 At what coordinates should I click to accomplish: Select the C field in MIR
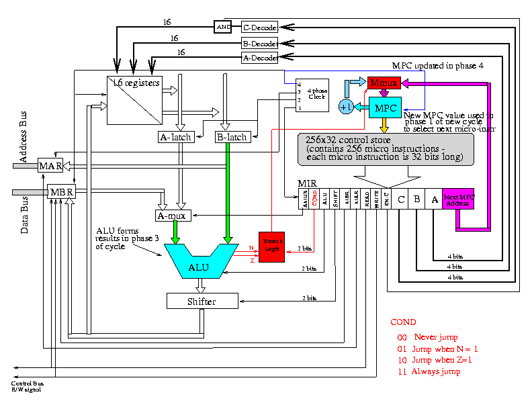400,199
